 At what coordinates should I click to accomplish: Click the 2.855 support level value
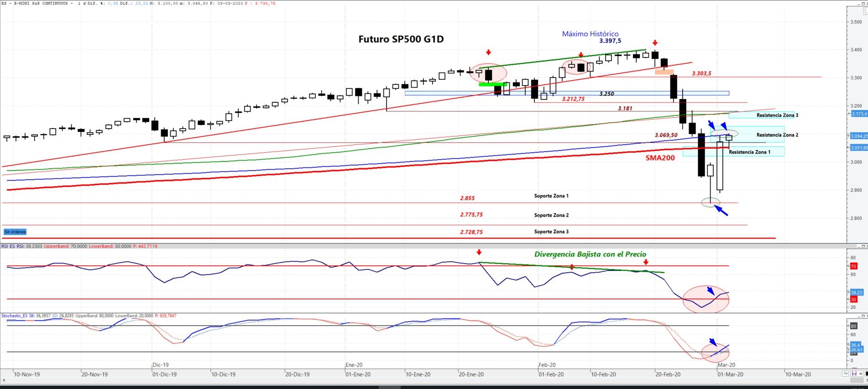click(x=467, y=198)
